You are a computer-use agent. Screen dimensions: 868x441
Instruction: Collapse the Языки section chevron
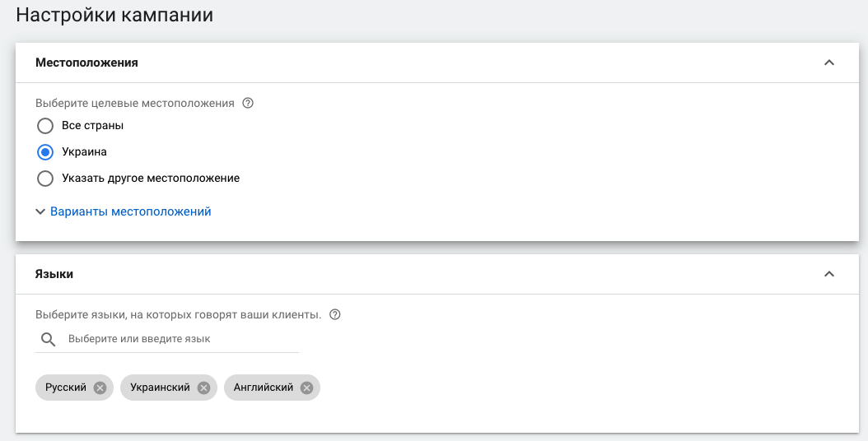[829, 274]
